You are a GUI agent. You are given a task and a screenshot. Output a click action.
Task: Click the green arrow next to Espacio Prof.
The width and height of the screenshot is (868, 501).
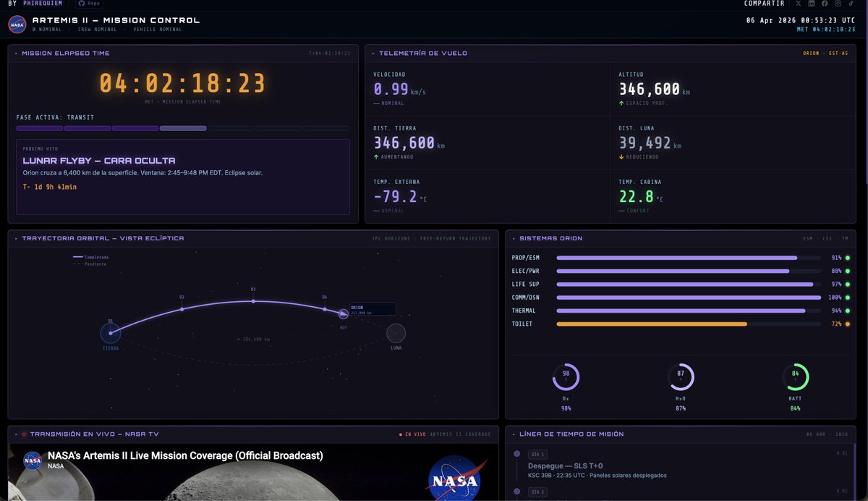pyautogui.click(x=621, y=104)
